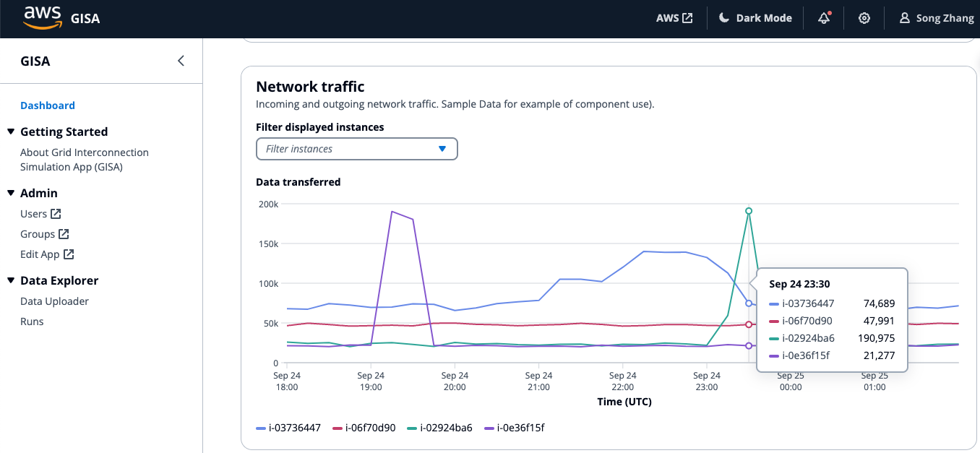
Task: Open the Runs page
Action: [x=32, y=321]
